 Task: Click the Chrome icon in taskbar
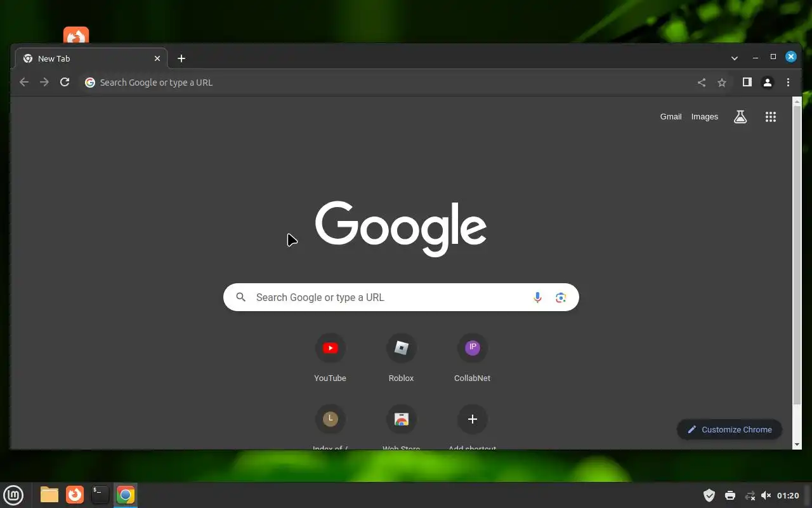click(x=126, y=495)
